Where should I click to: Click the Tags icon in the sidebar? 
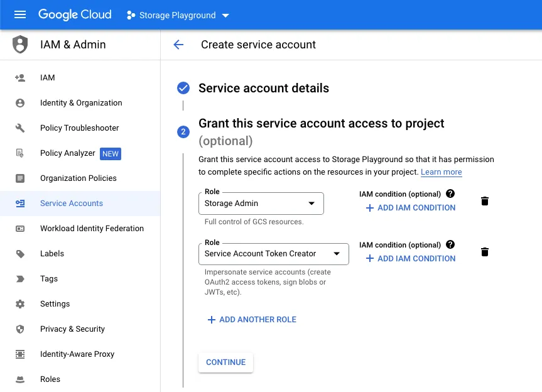click(x=21, y=278)
